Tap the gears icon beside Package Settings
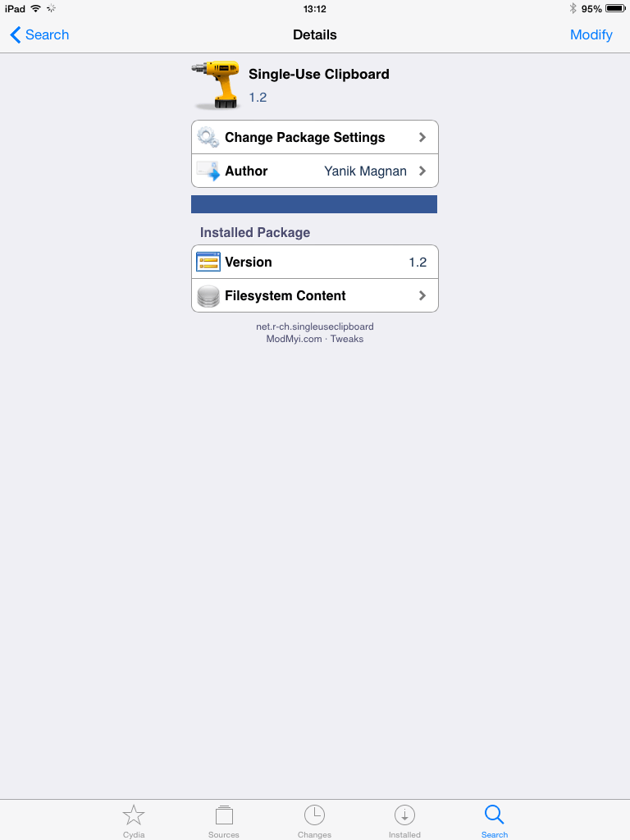630x840 pixels. point(208,137)
